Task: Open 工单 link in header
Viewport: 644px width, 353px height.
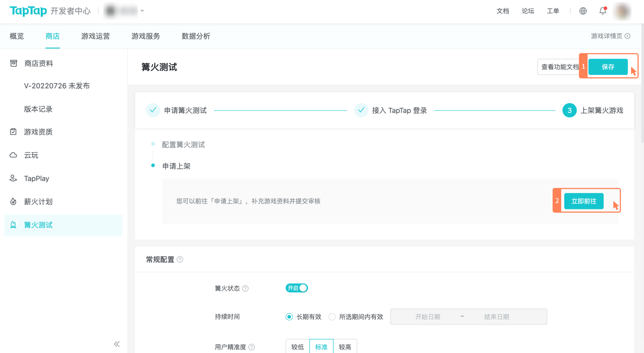Action: point(553,11)
